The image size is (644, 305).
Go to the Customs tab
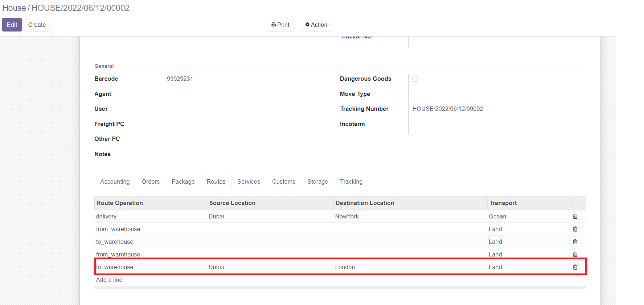[284, 181]
